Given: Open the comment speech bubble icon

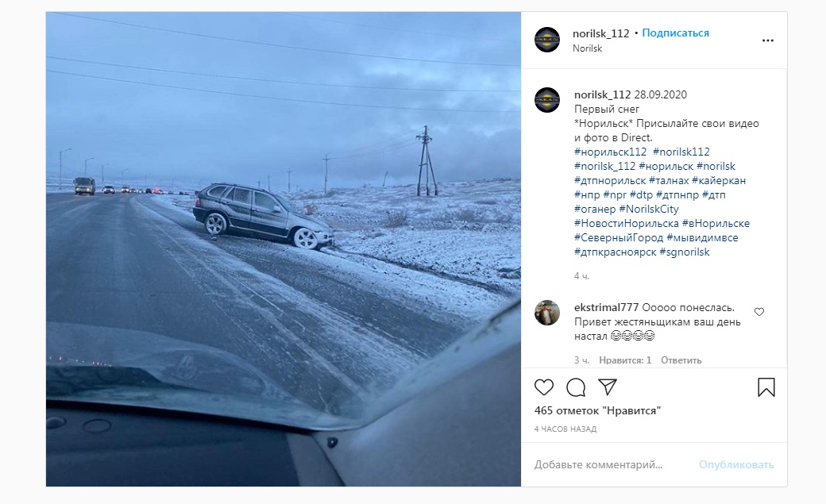Looking at the screenshot, I should click(x=576, y=387).
